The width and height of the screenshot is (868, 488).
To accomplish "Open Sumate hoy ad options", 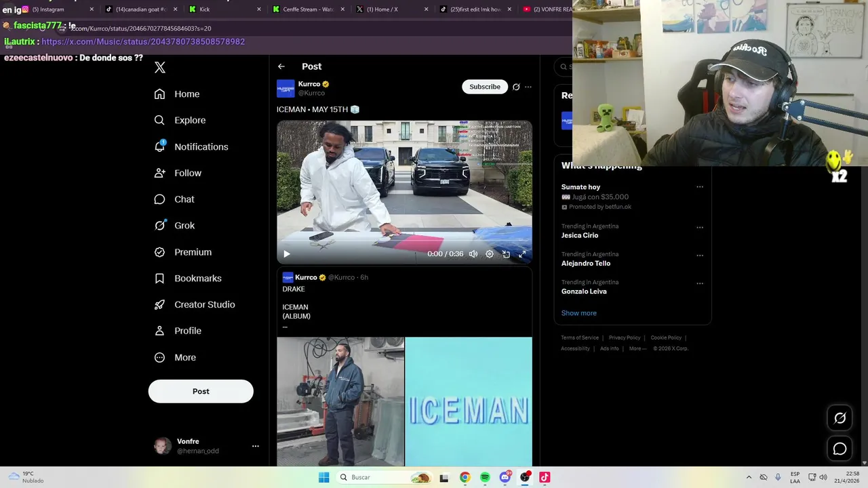I will 700,187.
